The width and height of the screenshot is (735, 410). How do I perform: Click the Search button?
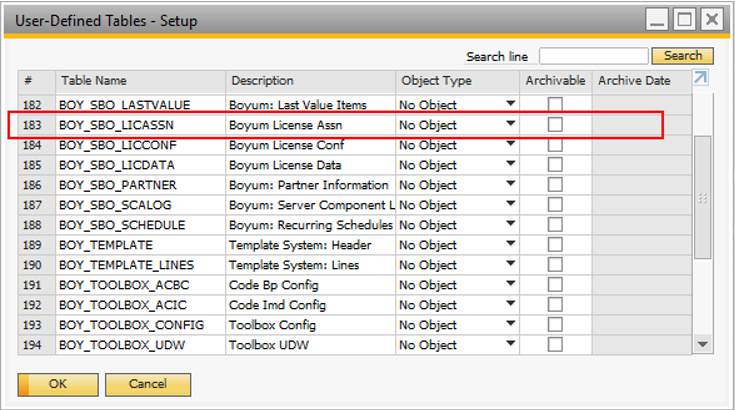tap(682, 56)
